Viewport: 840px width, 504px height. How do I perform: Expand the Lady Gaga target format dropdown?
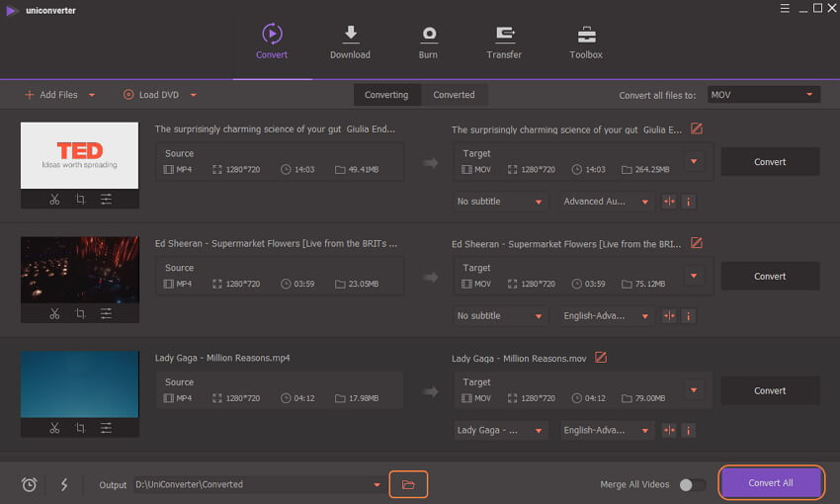694,390
